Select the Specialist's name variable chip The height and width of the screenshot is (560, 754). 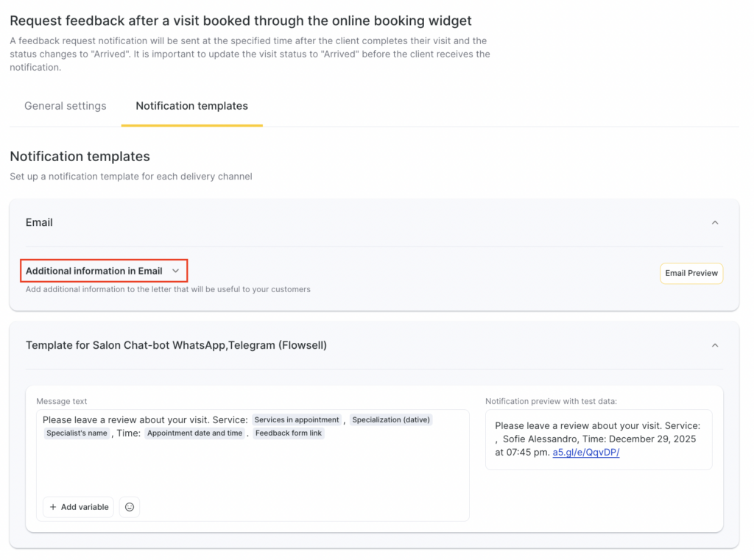[x=77, y=433]
